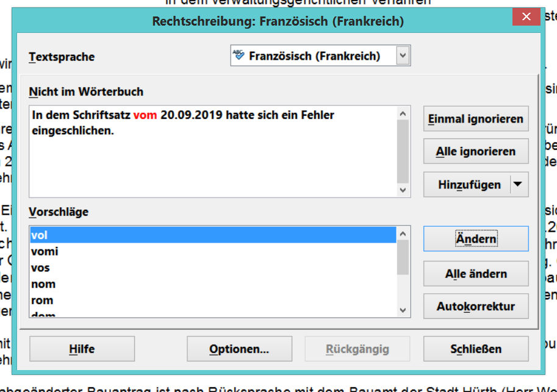Screen dimensions: 557x392
Task: Click the Schließen button
Action: pyautogui.click(x=476, y=349)
